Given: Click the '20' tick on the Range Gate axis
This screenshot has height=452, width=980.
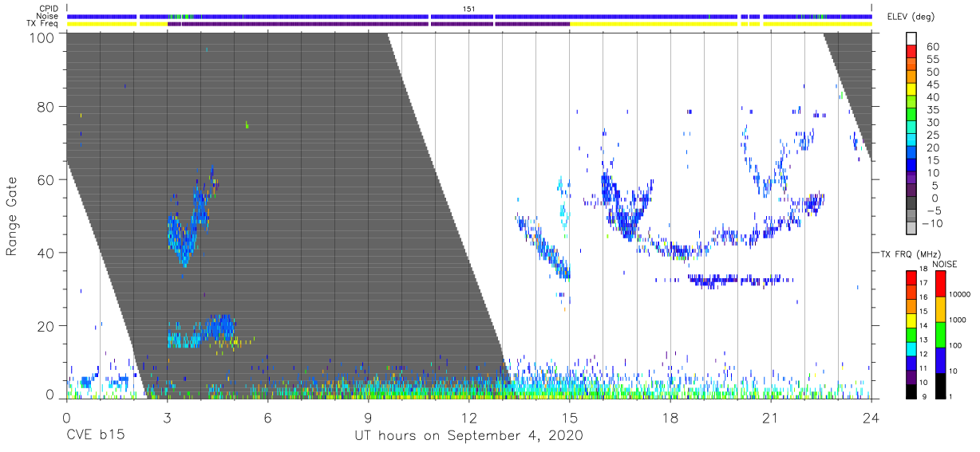Looking at the screenshot, I should click(45, 326).
